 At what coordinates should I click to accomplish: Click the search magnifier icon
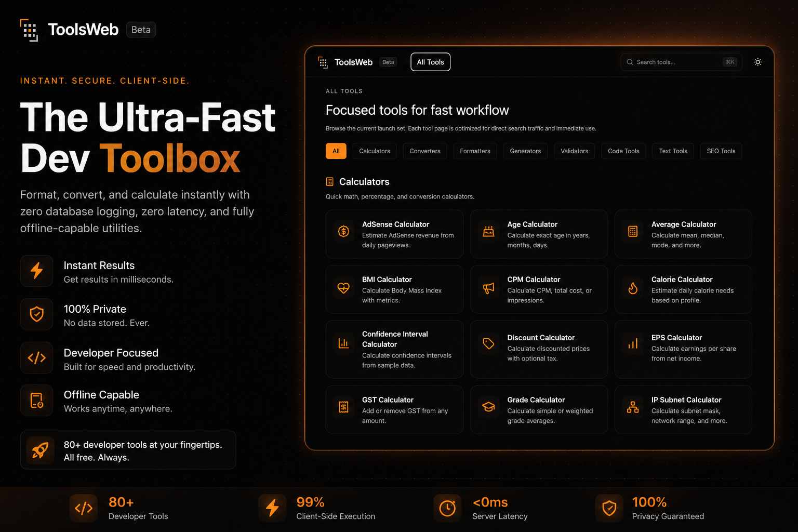click(630, 62)
